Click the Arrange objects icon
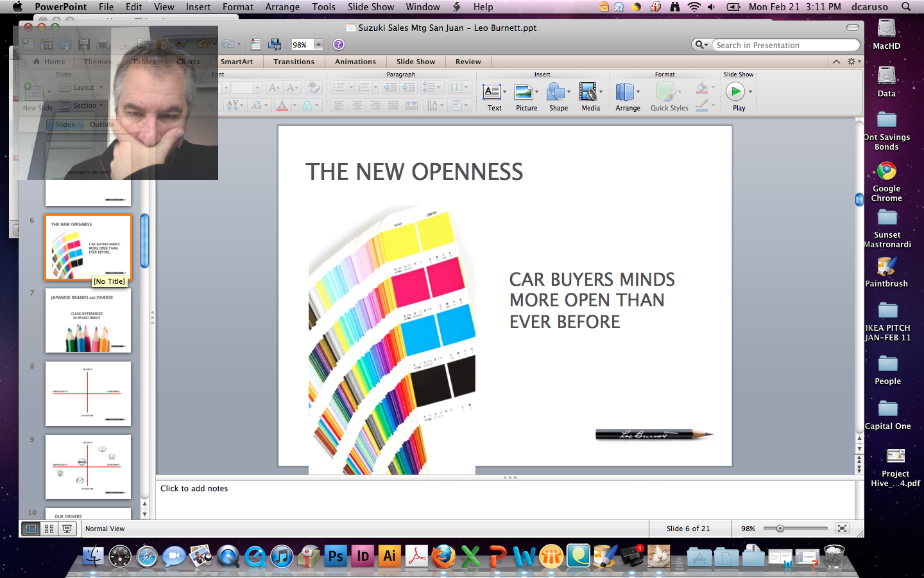Image resolution: width=924 pixels, height=578 pixels. [x=625, y=93]
